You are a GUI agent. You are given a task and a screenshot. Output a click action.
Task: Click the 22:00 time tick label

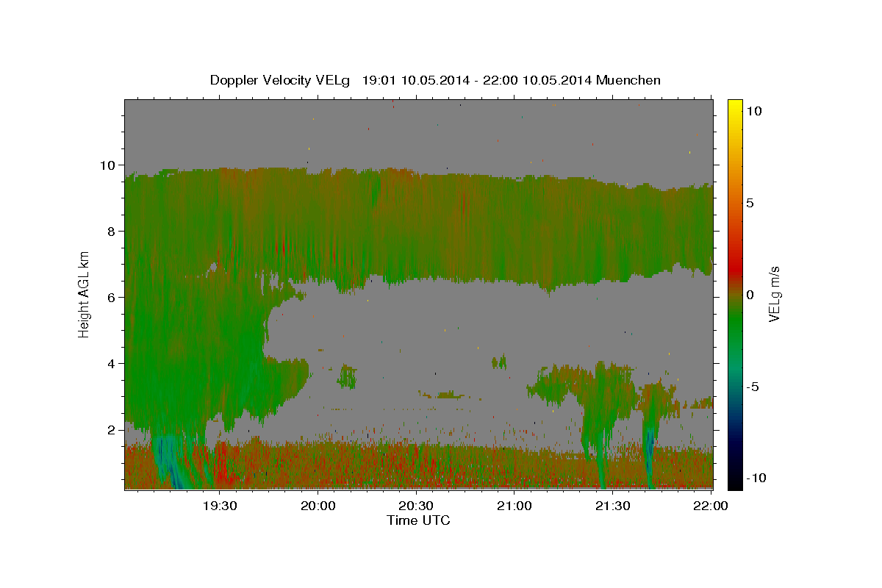pyautogui.click(x=711, y=506)
